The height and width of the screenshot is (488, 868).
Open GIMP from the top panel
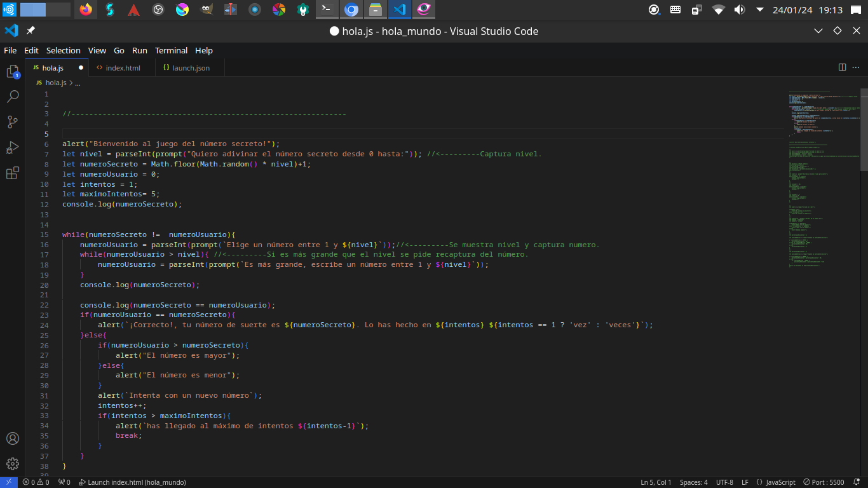coord(207,10)
